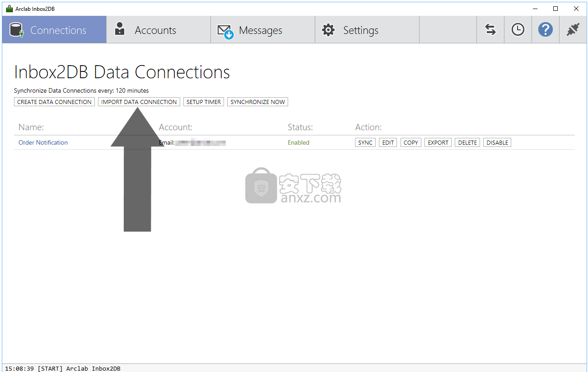Open the Connections tab
Screen dimensions: 588x372
[x=54, y=30]
